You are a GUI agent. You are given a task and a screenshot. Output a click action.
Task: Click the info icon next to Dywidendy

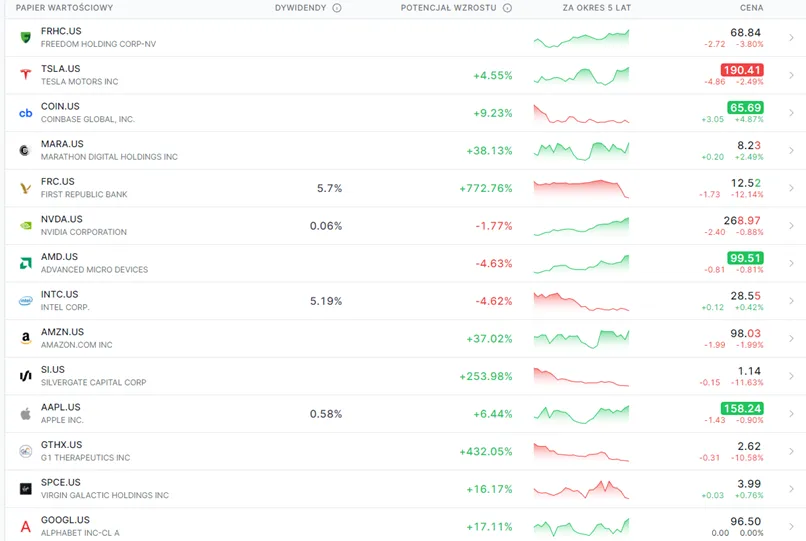[x=337, y=8]
